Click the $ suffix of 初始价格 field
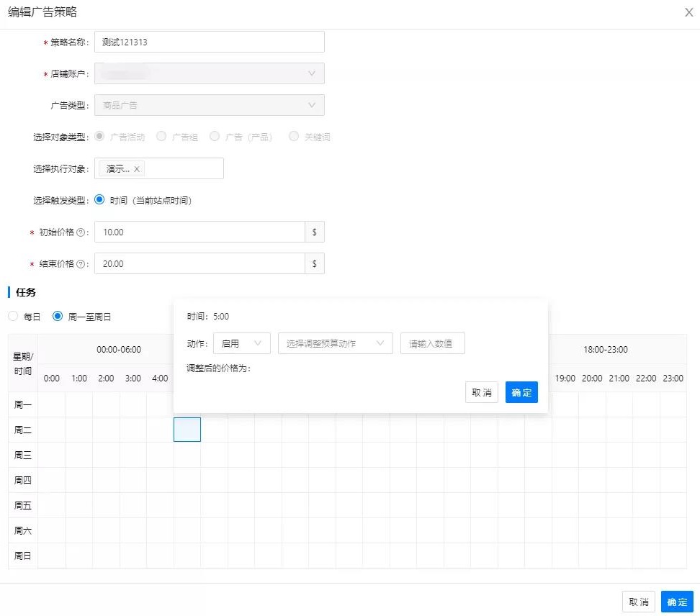 click(315, 232)
